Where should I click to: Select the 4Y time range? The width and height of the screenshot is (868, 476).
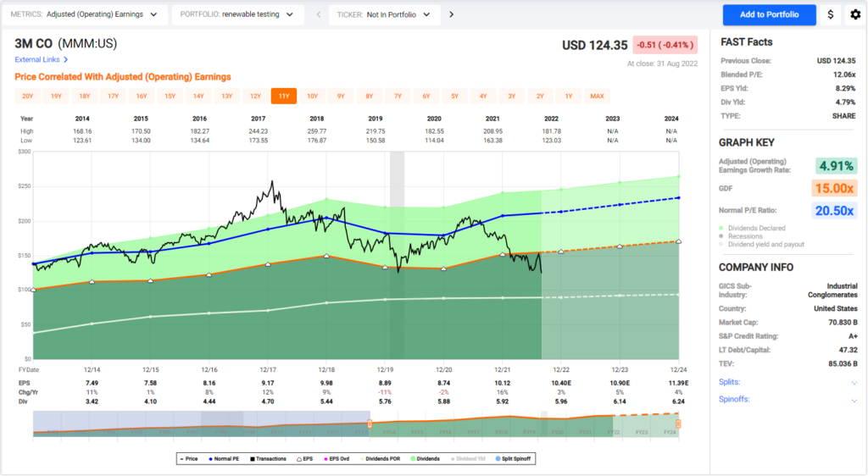pyautogui.click(x=483, y=97)
